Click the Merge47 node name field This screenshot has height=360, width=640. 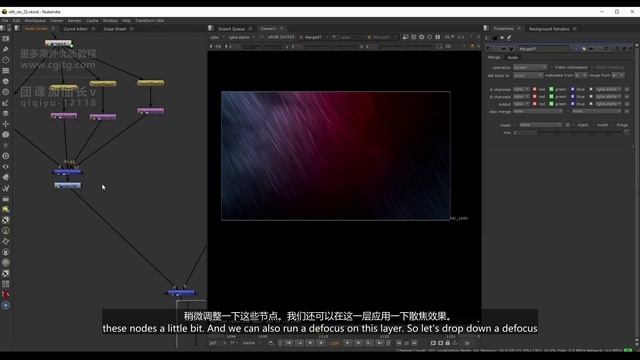[544, 49]
